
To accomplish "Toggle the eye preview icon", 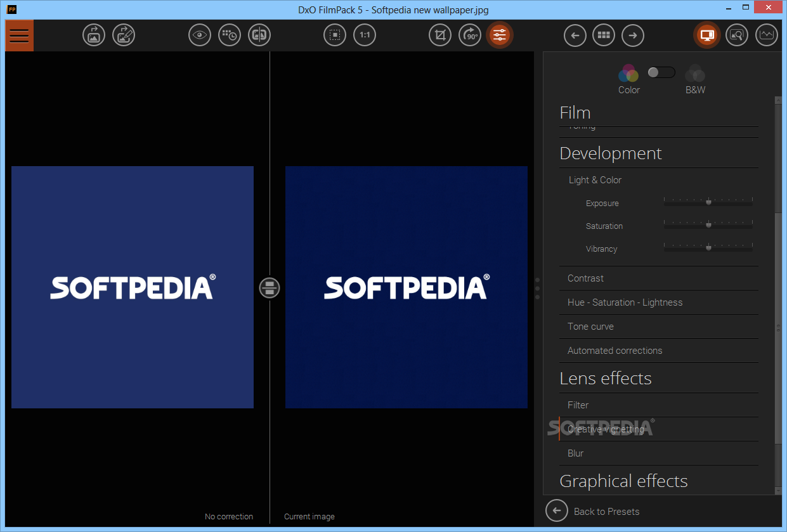I will point(200,35).
